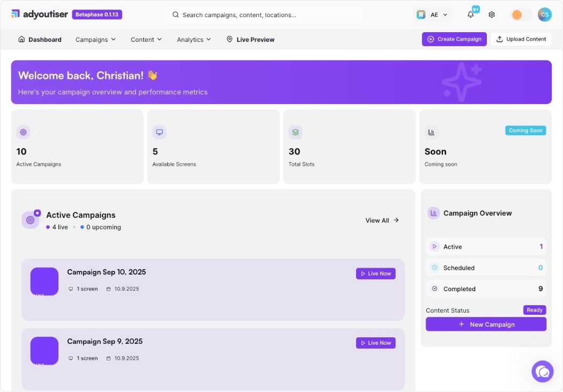
Task: Click the Campaign Overview chart icon
Action: (433, 213)
